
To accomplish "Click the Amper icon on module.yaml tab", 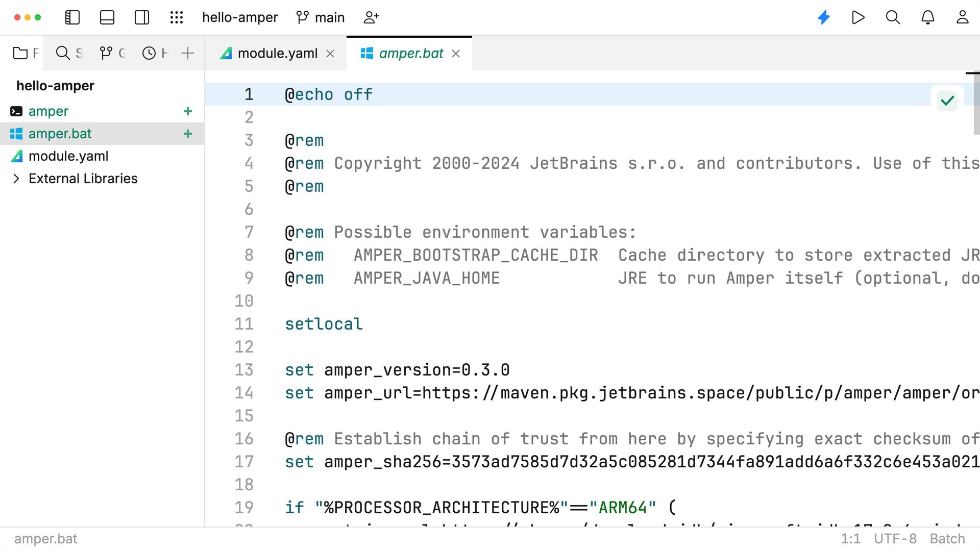I will point(226,53).
